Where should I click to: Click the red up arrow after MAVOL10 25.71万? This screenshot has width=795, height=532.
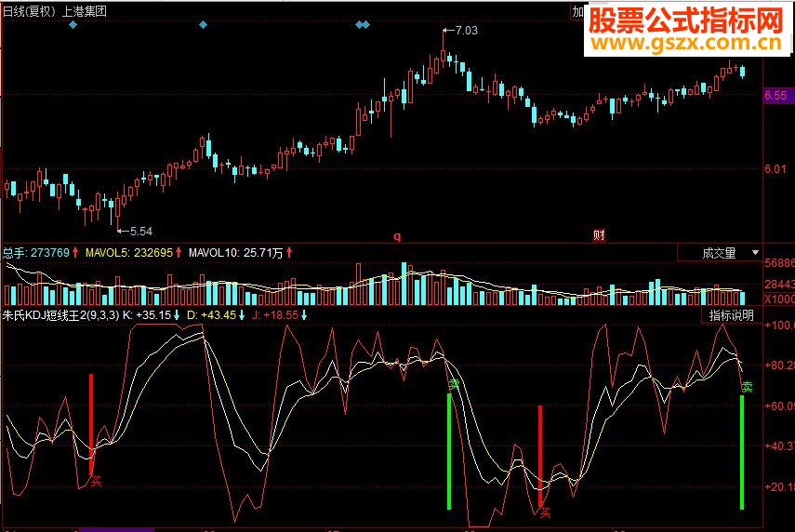[x=289, y=253]
